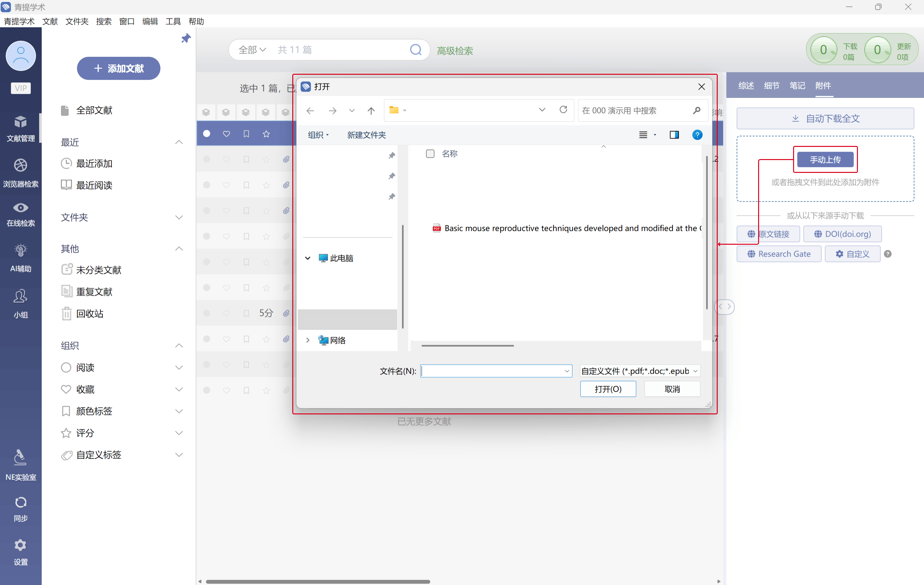Screen dimensions: 924x585
Task: Open the AI辅助 sidebar icon
Action: (21, 250)
